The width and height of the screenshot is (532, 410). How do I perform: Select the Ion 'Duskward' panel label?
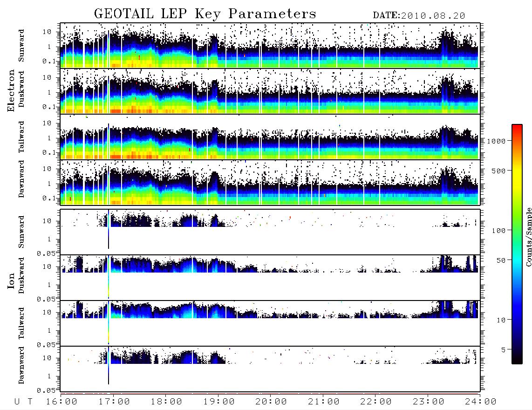[21, 275]
